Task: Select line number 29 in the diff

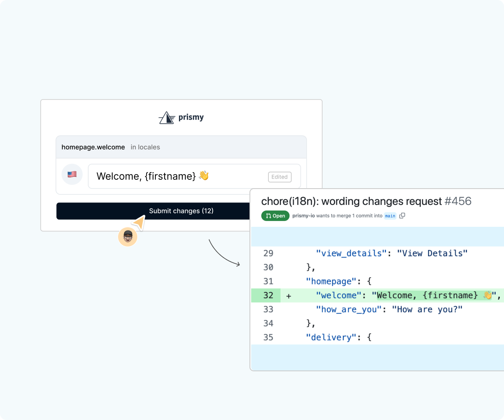Action: 268,253
